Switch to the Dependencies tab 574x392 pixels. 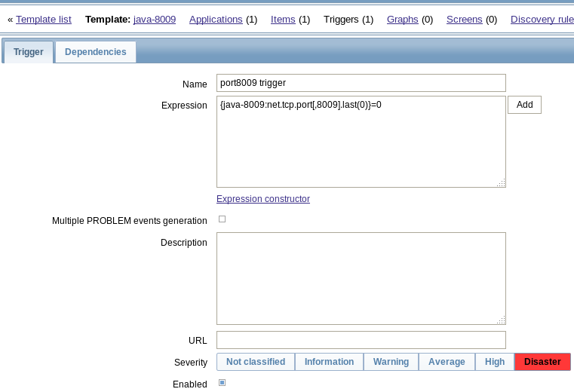(x=96, y=52)
